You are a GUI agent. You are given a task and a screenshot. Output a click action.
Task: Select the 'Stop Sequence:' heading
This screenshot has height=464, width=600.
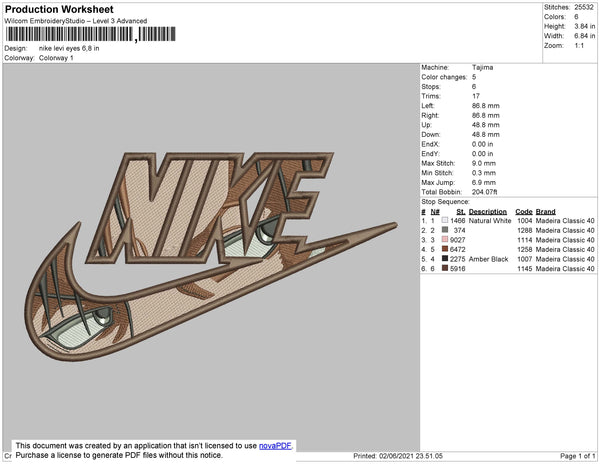(x=445, y=202)
